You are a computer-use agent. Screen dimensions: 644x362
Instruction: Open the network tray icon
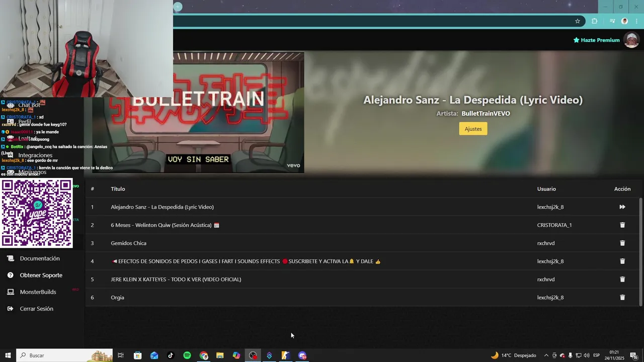(x=578, y=355)
